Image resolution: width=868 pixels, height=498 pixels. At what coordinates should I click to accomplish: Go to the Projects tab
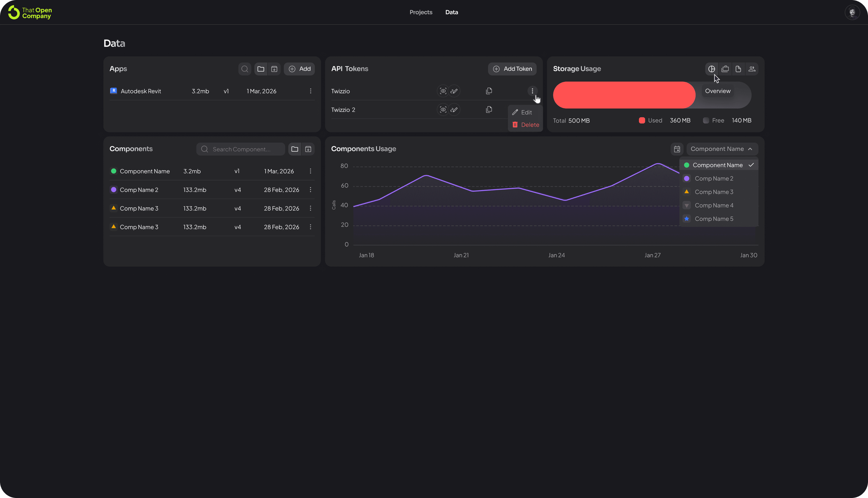(x=421, y=12)
